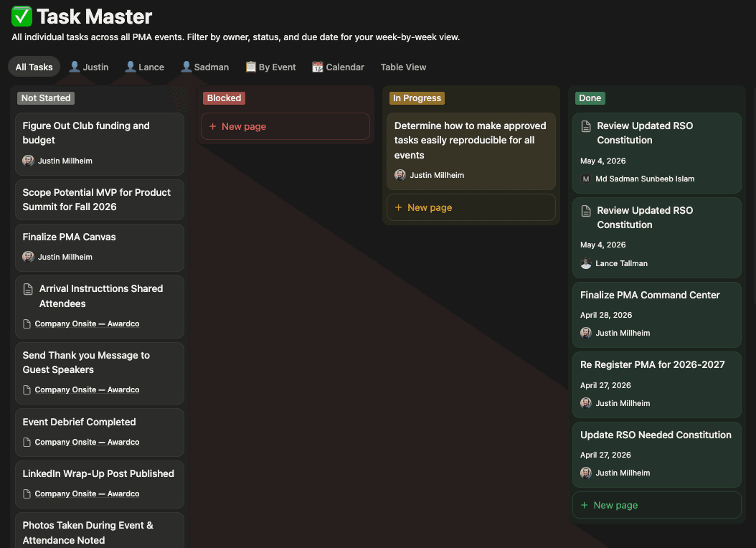This screenshot has height=548, width=756.
Task: Click the plus icon in Blocked New page
Action: pos(212,126)
